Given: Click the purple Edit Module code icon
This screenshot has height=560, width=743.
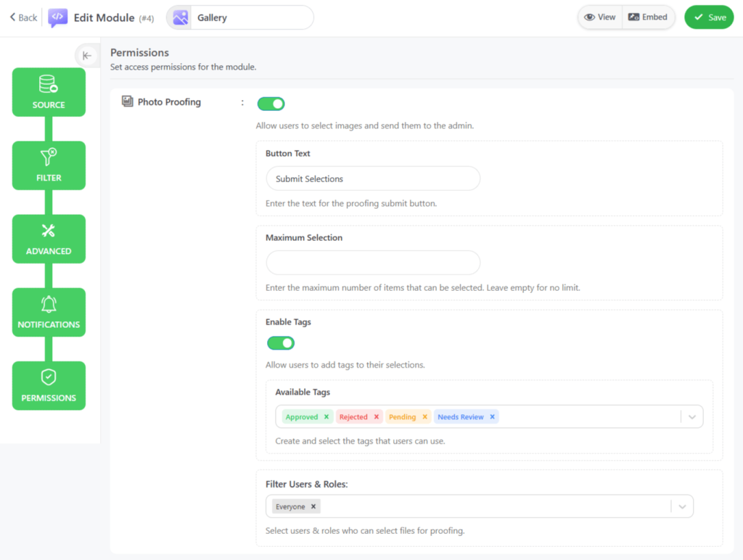Looking at the screenshot, I should [x=58, y=17].
